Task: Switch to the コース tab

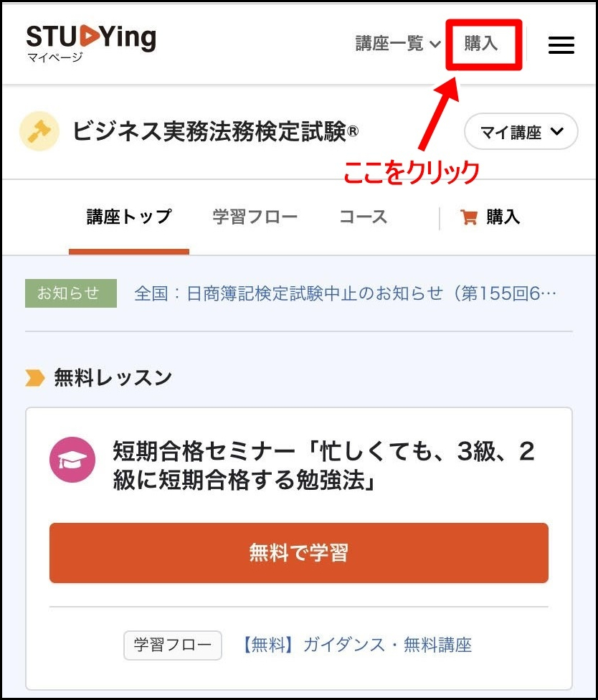Action: point(364,217)
